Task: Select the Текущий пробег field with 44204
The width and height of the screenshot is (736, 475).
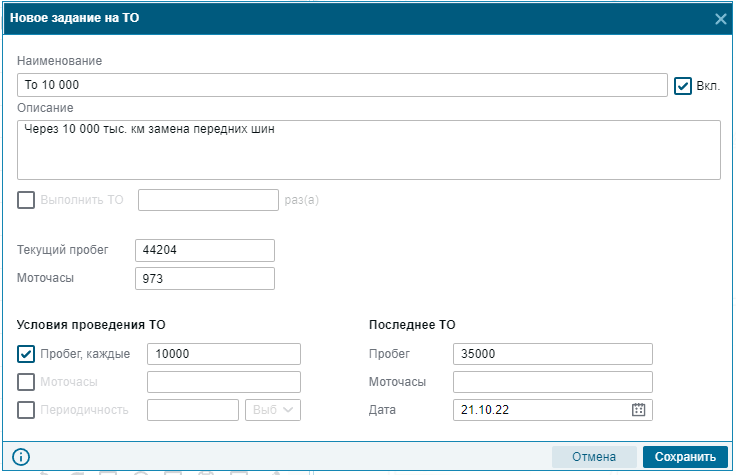Action: click(x=205, y=250)
